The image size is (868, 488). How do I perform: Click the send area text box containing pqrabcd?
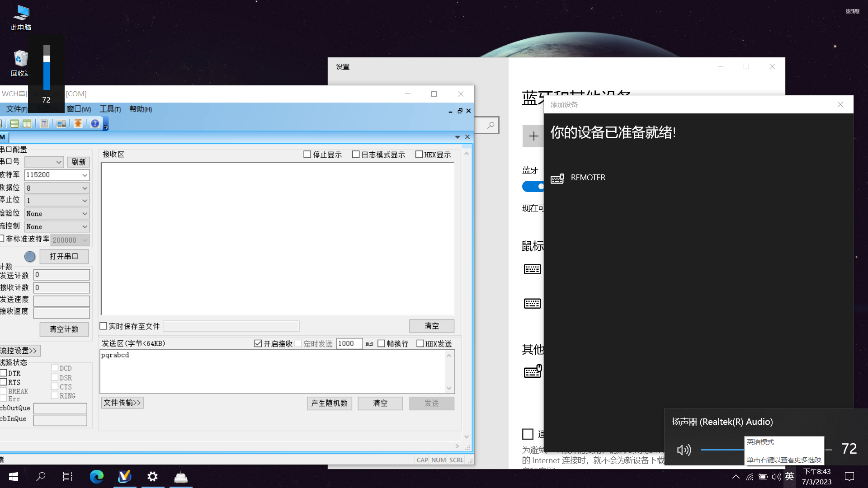pos(271,371)
